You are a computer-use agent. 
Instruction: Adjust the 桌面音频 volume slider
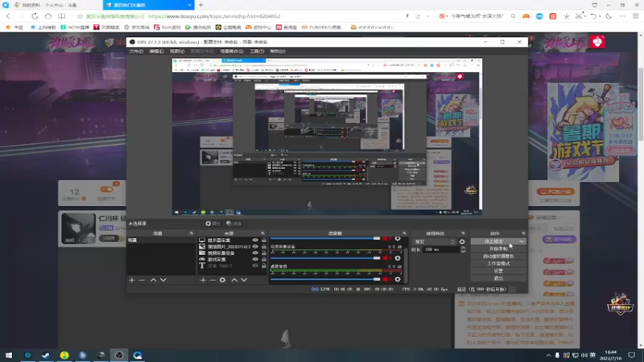point(326,279)
